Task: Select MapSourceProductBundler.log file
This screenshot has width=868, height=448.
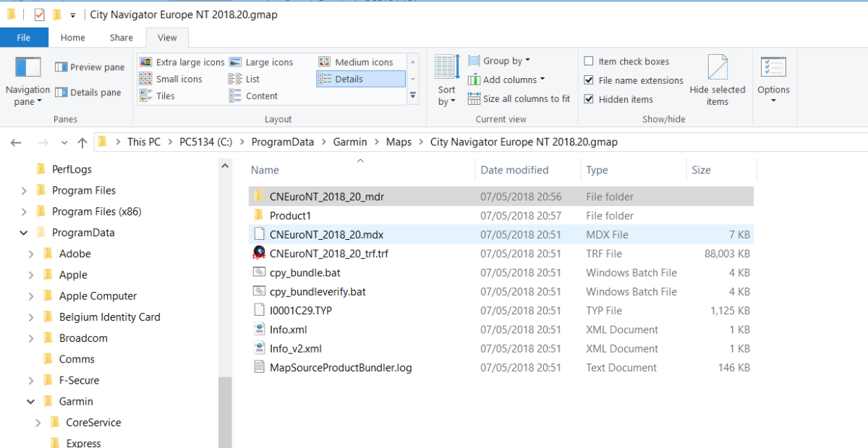Action: point(501,367)
